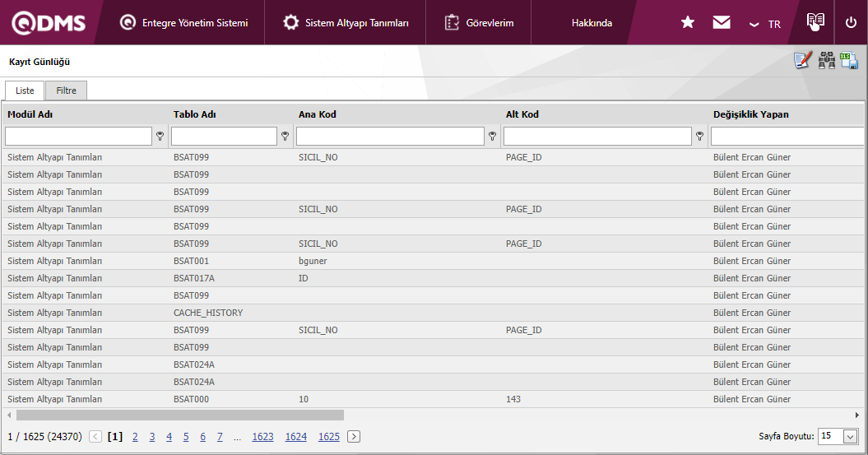Open the Entegre Yönetim Sistemi menu
This screenshot has height=455, width=868.
[183, 23]
